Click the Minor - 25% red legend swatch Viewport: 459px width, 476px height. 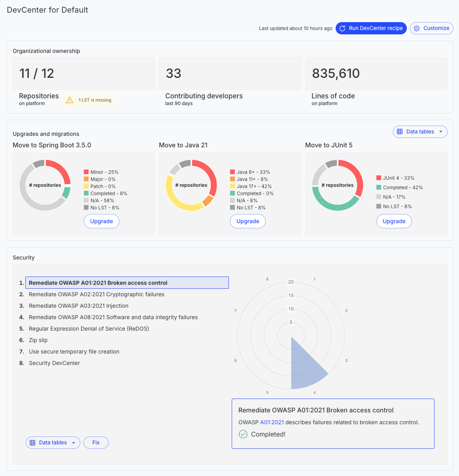click(x=86, y=172)
